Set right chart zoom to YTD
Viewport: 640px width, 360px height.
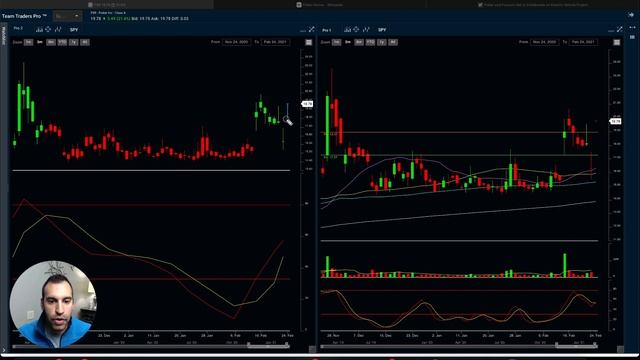click(x=370, y=42)
